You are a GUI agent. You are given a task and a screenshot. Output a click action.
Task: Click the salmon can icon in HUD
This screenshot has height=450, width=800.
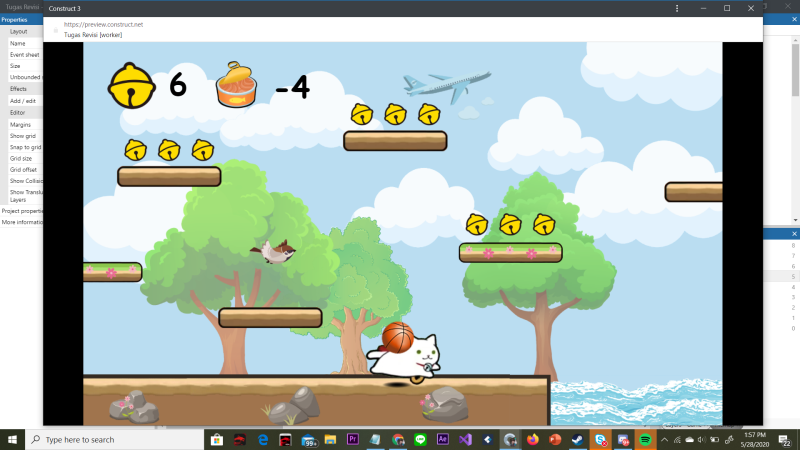pyautogui.click(x=238, y=85)
